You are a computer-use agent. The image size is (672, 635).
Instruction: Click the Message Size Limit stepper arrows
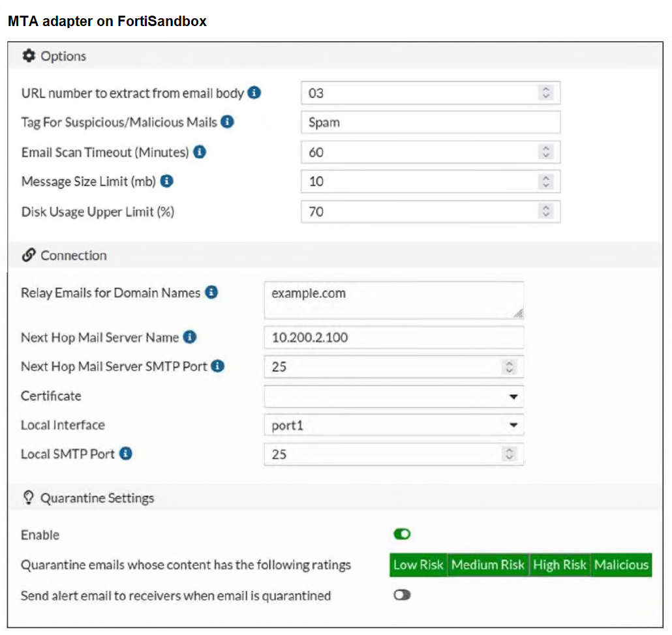pos(546,181)
